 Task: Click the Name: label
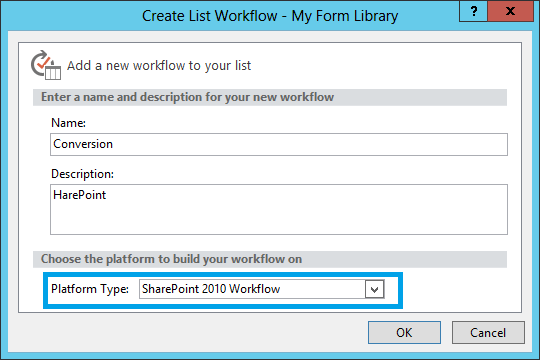click(x=68, y=123)
